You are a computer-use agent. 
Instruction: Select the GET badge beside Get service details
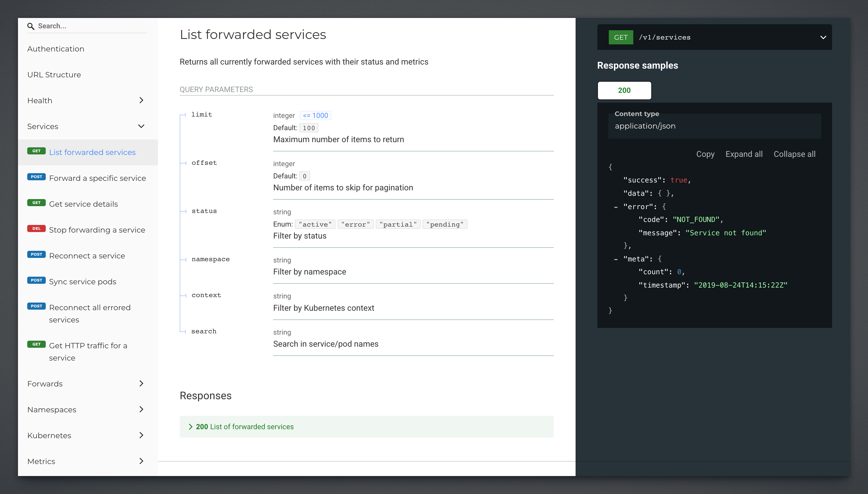pos(36,203)
